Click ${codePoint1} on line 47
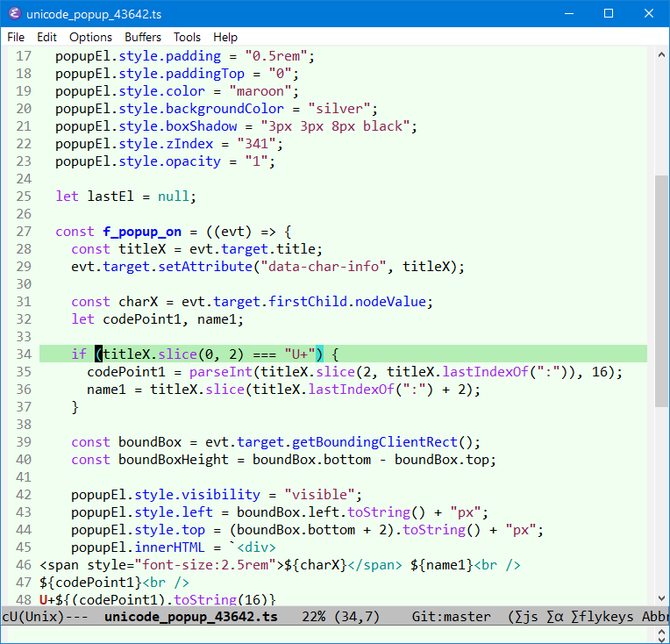Screen dimensions: 670x644 [90, 583]
